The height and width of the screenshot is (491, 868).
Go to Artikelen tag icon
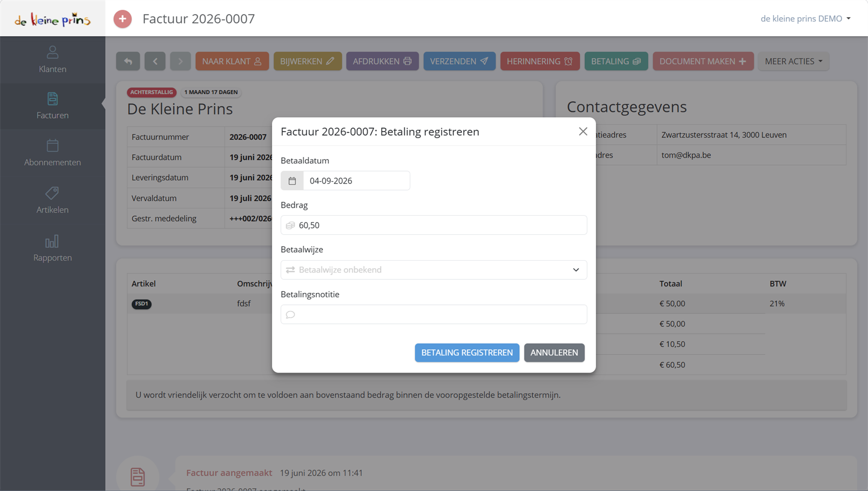click(x=52, y=193)
